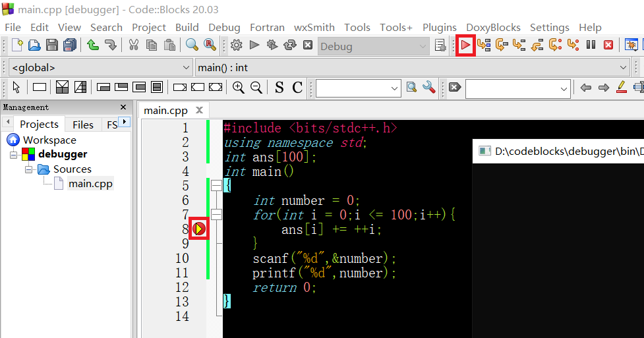644x338 pixels.
Task: Close the main.cpp editor tab
Action: point(199,110)
